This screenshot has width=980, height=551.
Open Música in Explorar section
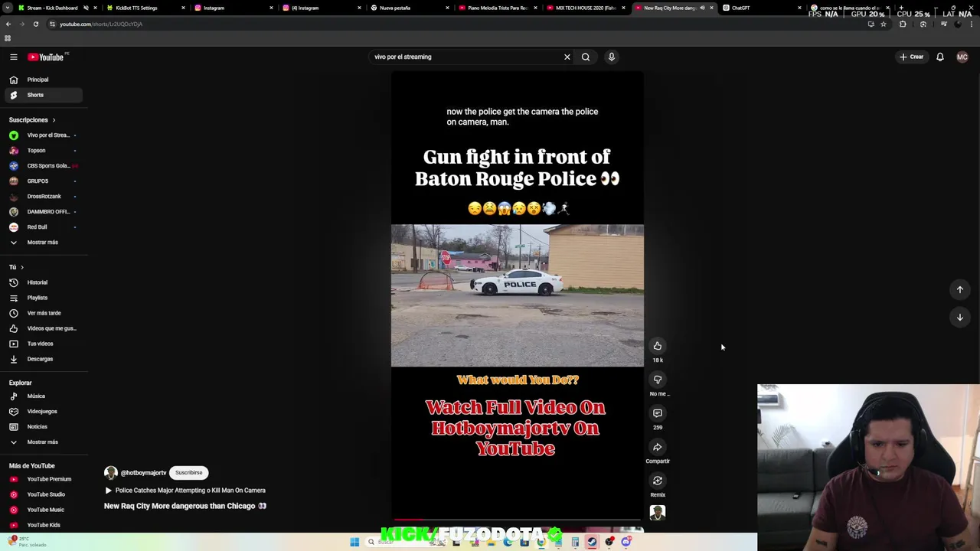point(44,396)
